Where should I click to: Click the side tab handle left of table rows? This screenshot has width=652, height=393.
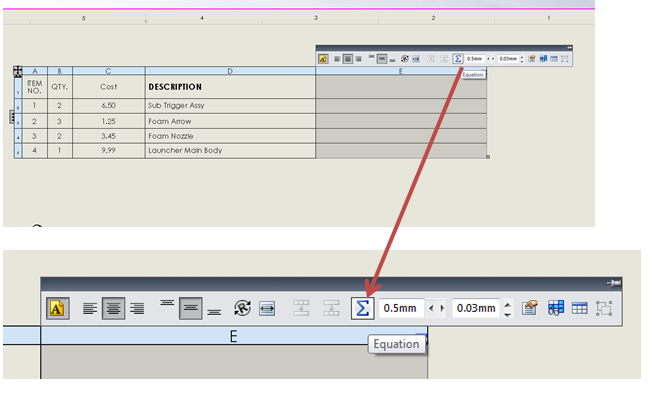[12, 117]
